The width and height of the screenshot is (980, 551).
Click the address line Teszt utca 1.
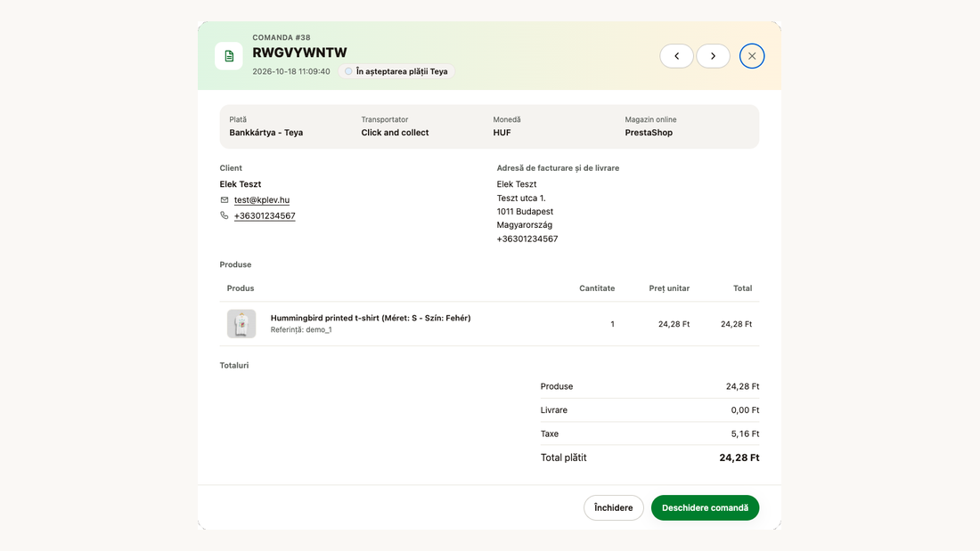(x=521, y=198)
